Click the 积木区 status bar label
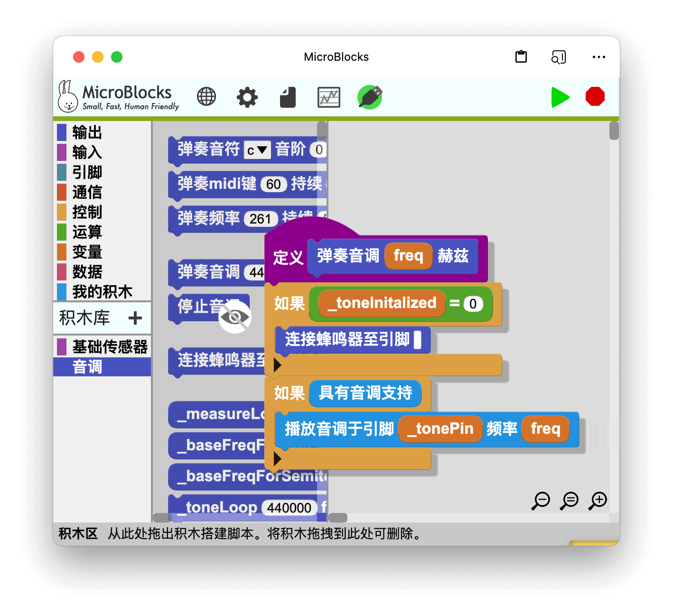The width and height of the screenshot is (673, 616). (x=78, y=533)
